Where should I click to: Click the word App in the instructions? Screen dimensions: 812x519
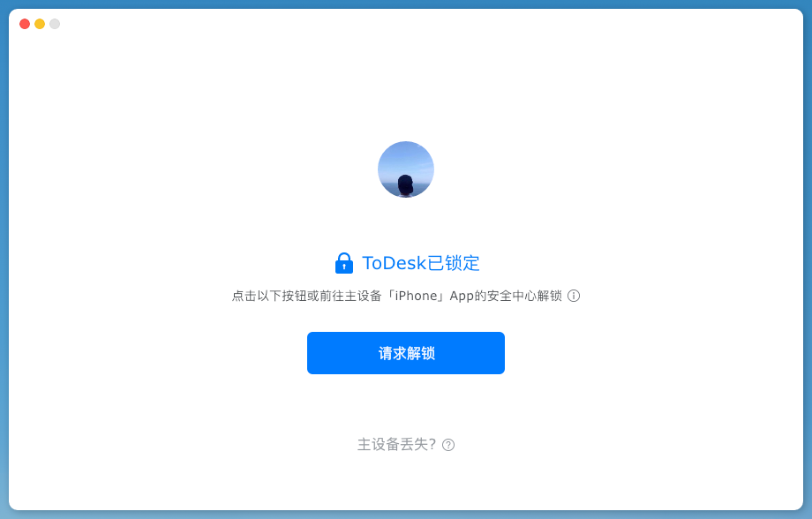tap(462, 297)
